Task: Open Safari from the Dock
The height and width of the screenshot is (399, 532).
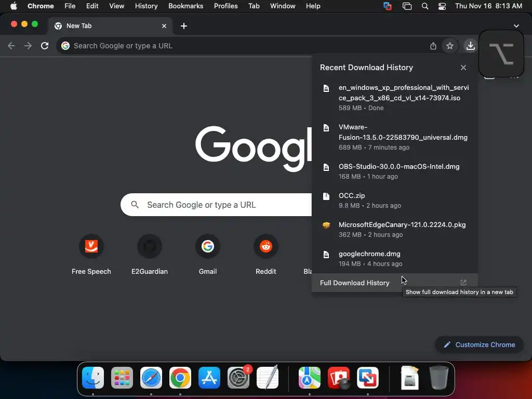Action: click(x=151, y=377)
